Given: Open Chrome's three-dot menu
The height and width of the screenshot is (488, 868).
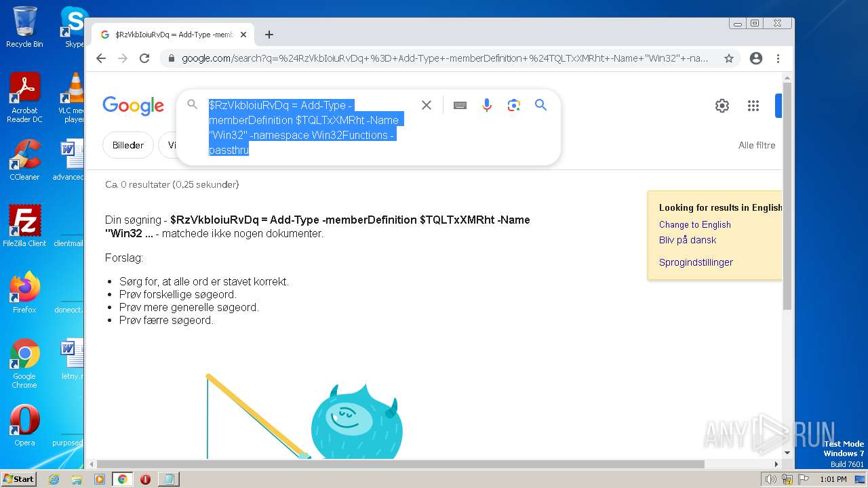Looking at the screenshot, I should tap(778, 58).
